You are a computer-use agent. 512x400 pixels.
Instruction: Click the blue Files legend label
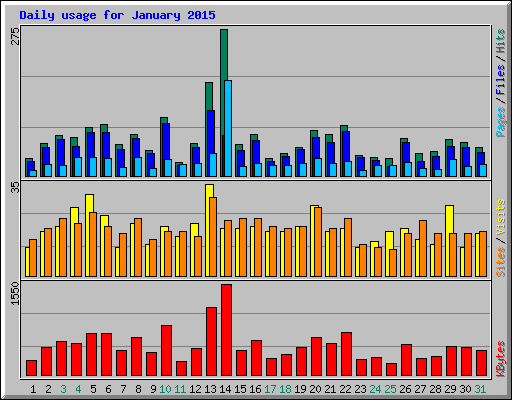pos(501,79)
